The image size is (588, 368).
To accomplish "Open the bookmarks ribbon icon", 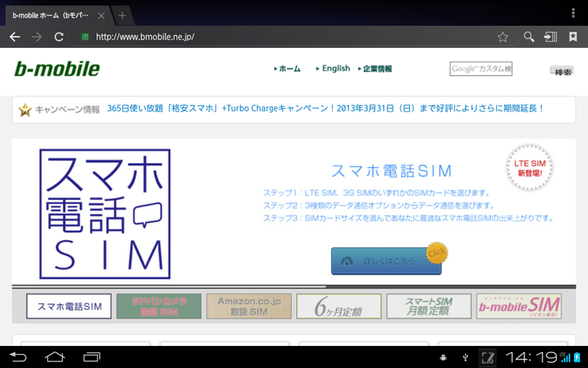I will point(573,37).
